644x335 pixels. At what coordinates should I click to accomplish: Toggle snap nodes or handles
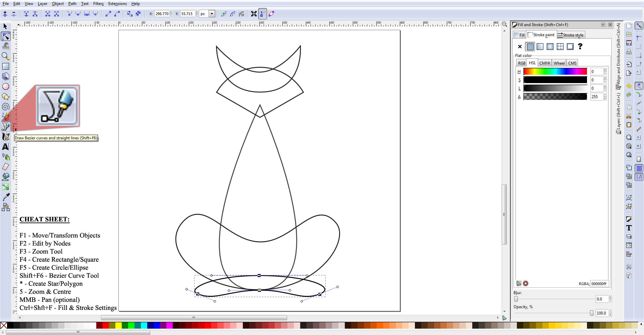pyautogui.click(x=639, y=86)
